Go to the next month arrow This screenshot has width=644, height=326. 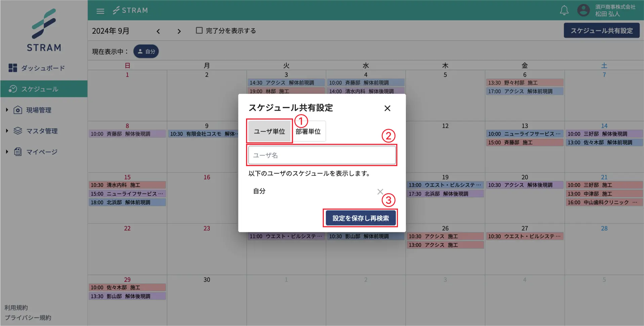(x=179, y=31)
